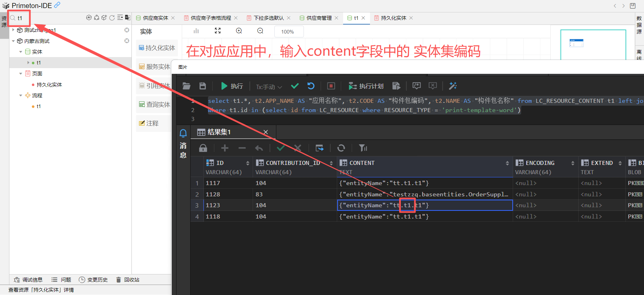Click the run script icon after 执行计划
The width and height of the screenshot is (644, 295).
(x=396, y=86)
